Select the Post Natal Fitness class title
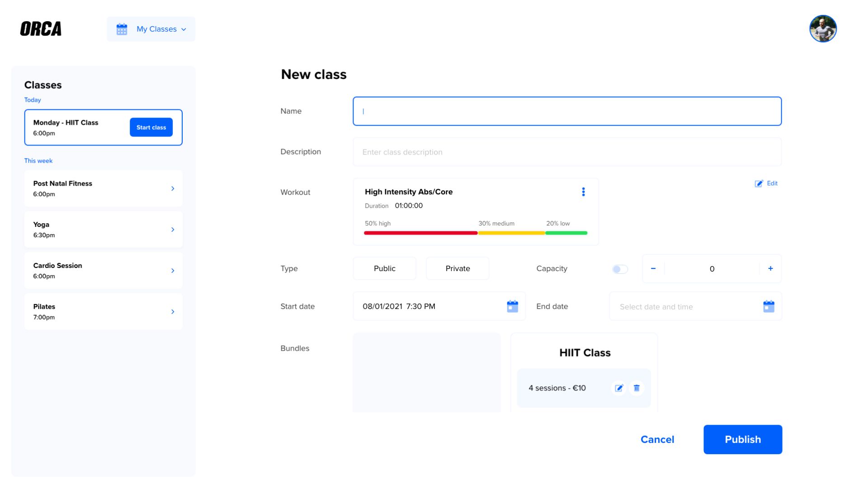 (x=62, y=183)
